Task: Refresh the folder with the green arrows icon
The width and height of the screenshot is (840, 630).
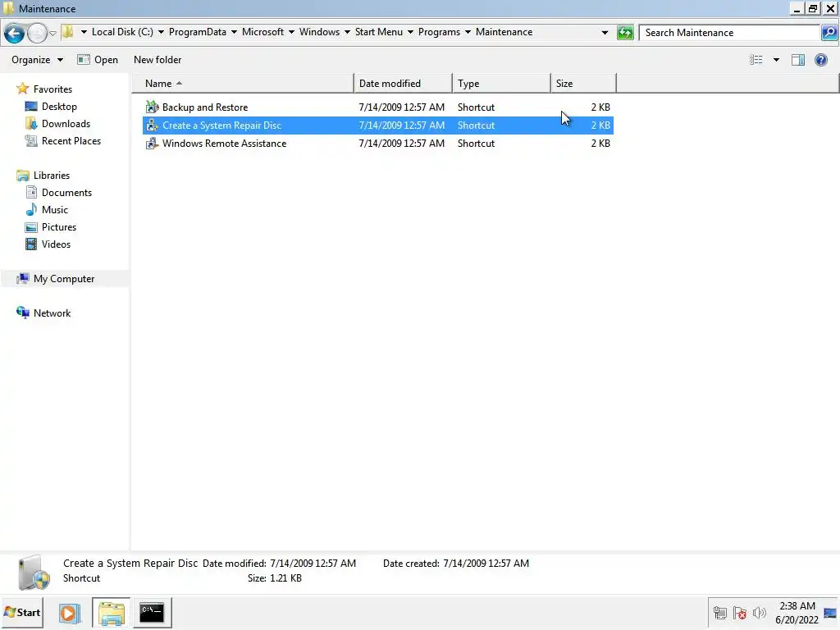Action: [x=624, y=33]
